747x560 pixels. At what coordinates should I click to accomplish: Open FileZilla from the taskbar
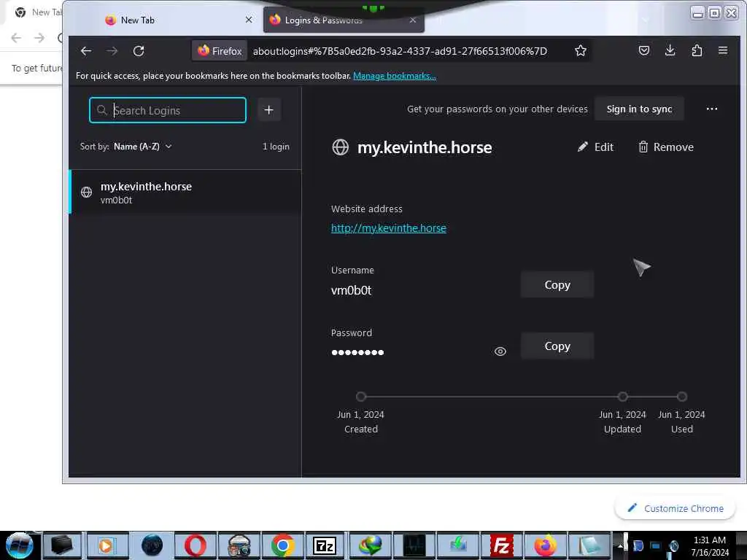coord(501,545)
